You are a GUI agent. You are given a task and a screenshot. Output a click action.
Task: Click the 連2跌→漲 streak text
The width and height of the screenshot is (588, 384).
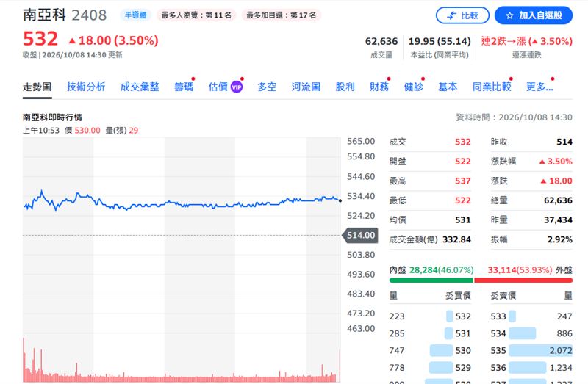point(526,41)
